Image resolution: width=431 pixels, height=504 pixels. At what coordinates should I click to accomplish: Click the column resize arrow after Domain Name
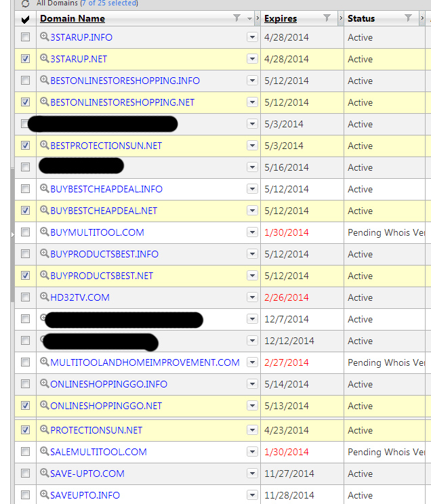click(258, 18)
